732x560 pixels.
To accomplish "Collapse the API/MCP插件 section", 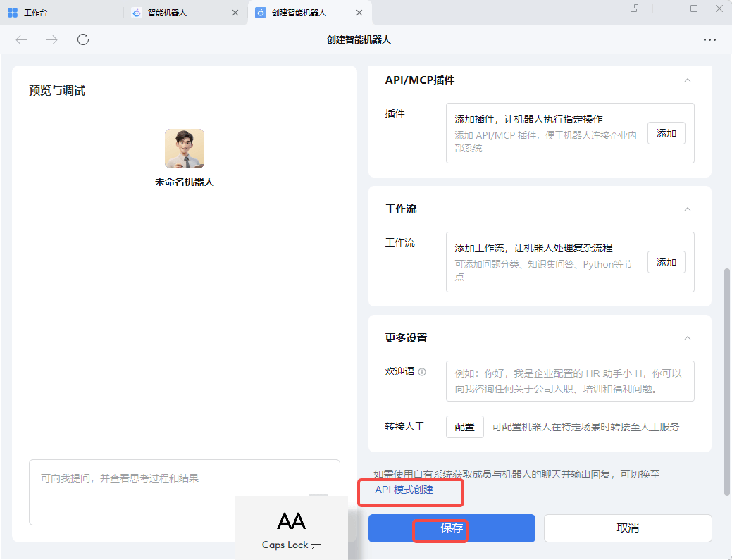I will 688,80.
